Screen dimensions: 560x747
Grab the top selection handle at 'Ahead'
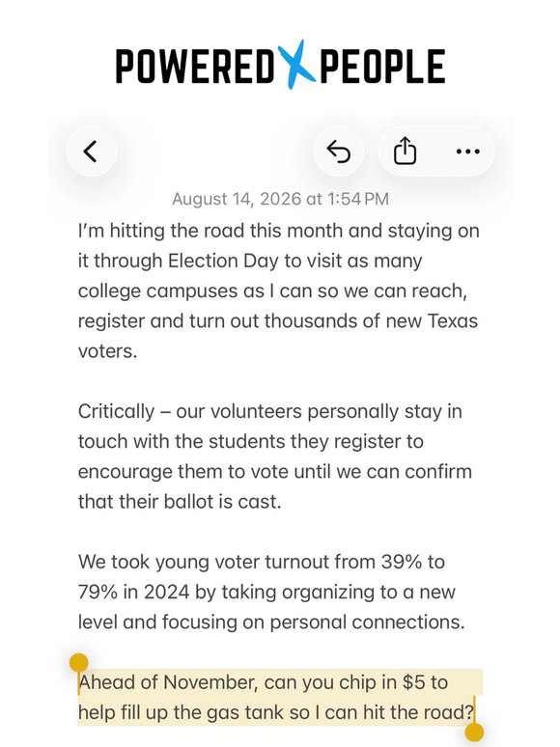(78, 664)
